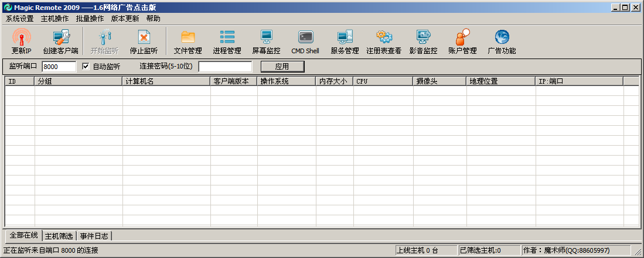The width and height of the screenshot is (644, 258).
Task: Open 创建客户端 toolbar icon
Action: pyautogui.click(x=60, y=37)
